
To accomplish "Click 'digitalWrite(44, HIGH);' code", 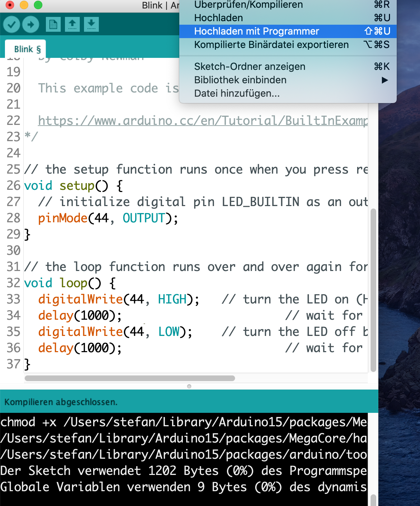I will [x=119, y=299].
